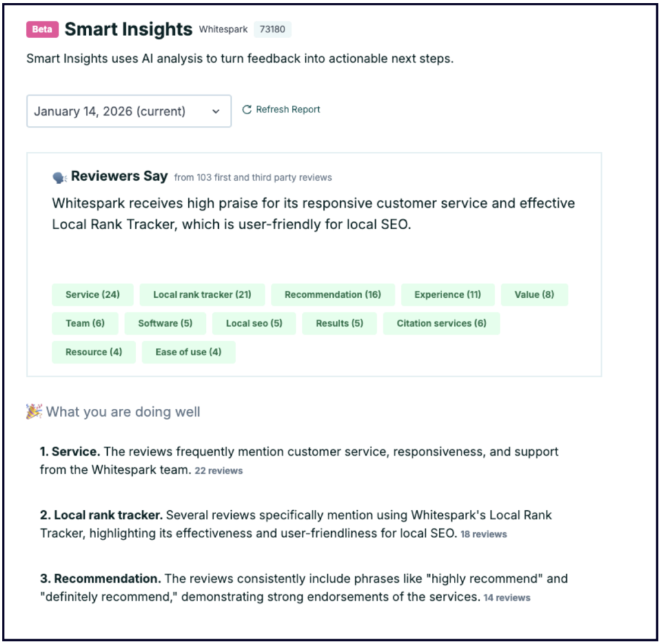The height and width of the screenshot is (644, 661).
Task: Click the Value (8) tag
Action: [x=534, y=295]
